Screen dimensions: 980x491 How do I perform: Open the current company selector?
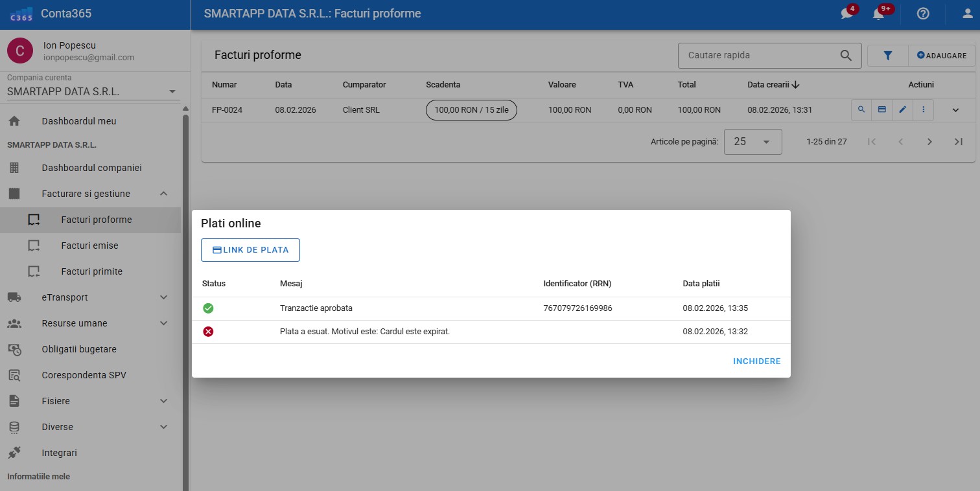tap(91, 91)
